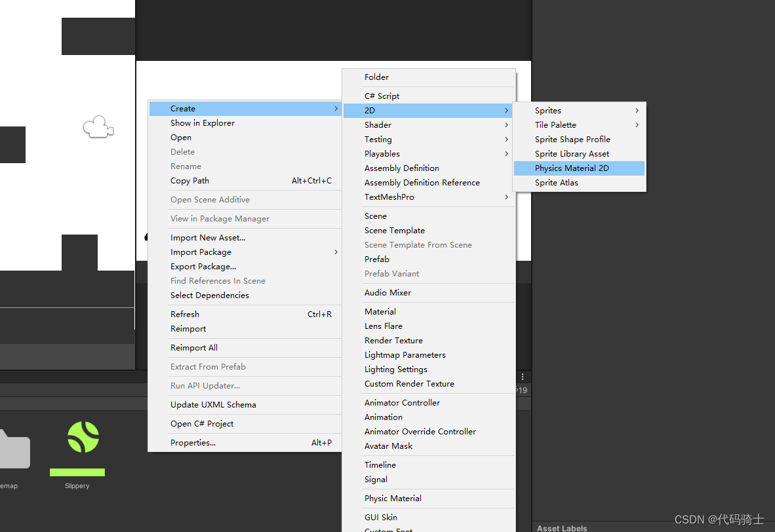
Task: Click Refresh in the context menu
Action: 184,314
